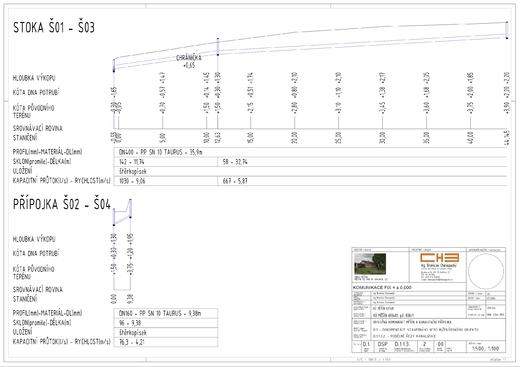
Task: Select the DN160 - PP SN 10 TAURUS cell
Action: (166, 313)
